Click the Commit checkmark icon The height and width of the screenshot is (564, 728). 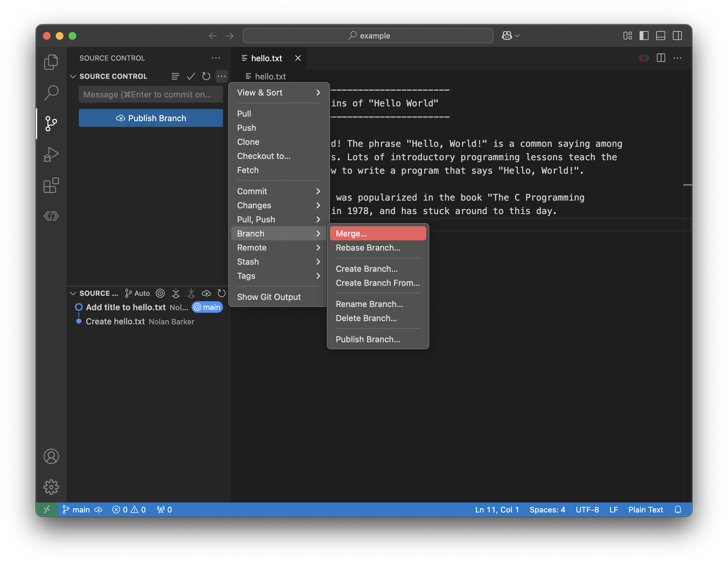pyautogui.click(x=191, y=76)
